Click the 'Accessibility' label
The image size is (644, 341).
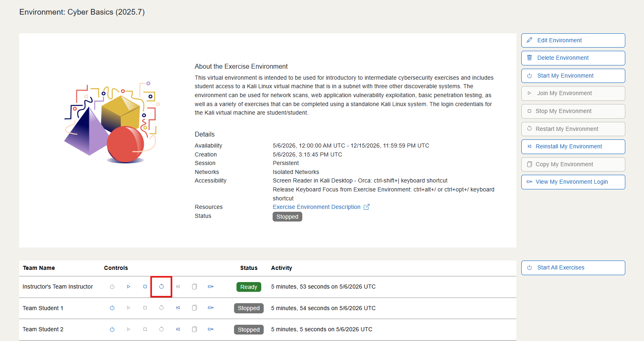tap(210, 180)
